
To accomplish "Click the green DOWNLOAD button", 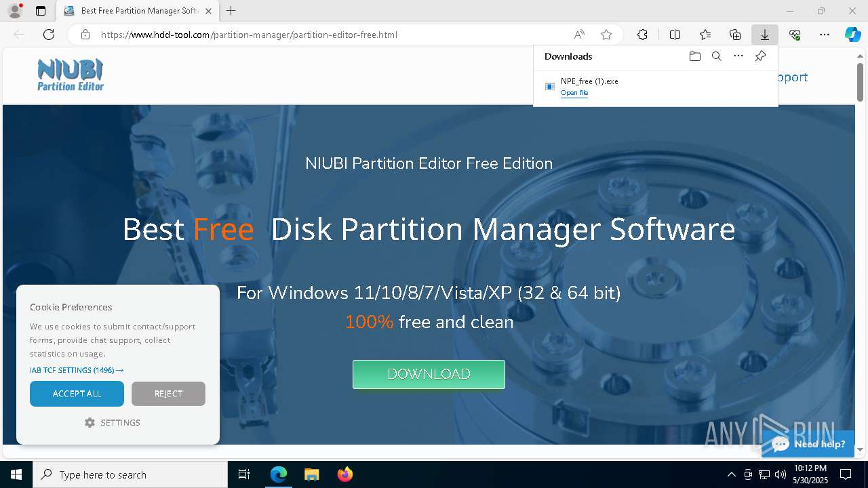I will point(429,374).
